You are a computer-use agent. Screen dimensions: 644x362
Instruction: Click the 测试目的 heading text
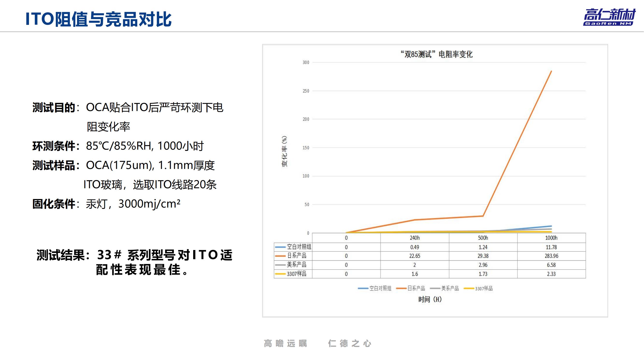(x=54, y=108)
